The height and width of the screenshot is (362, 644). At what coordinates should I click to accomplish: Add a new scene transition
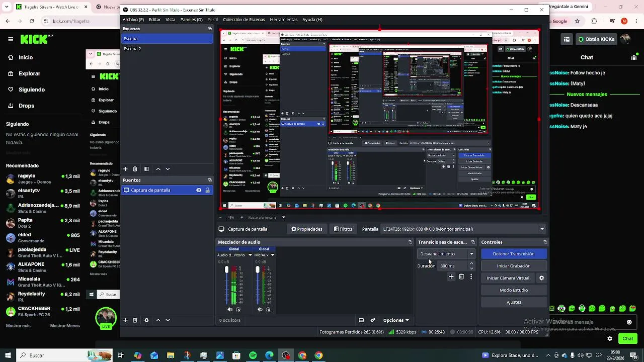451,277
